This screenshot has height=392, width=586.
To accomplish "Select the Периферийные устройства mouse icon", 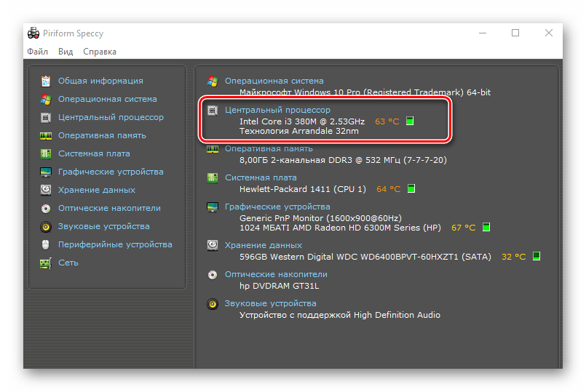I will pos(46,245).
